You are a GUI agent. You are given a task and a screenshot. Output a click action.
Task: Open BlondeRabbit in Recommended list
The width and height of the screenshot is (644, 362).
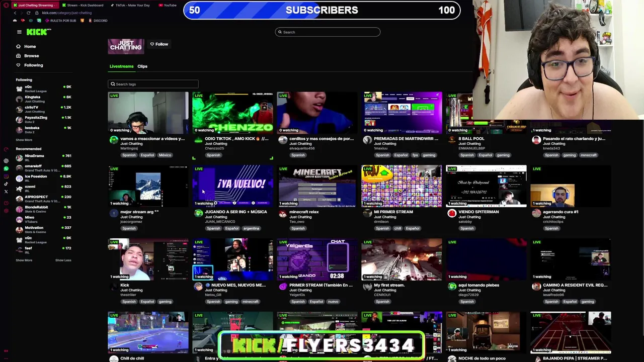click(x=43, y=209)
